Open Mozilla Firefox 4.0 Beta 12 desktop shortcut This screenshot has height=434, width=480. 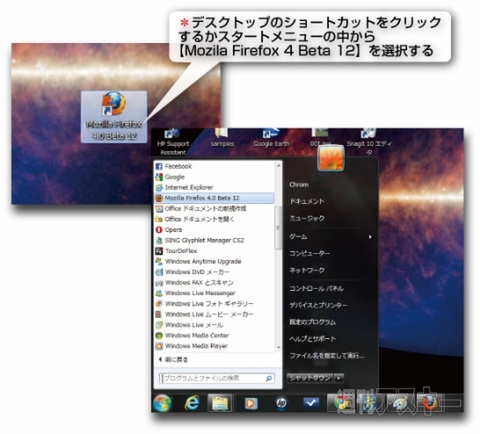click(x=114, y=117)
